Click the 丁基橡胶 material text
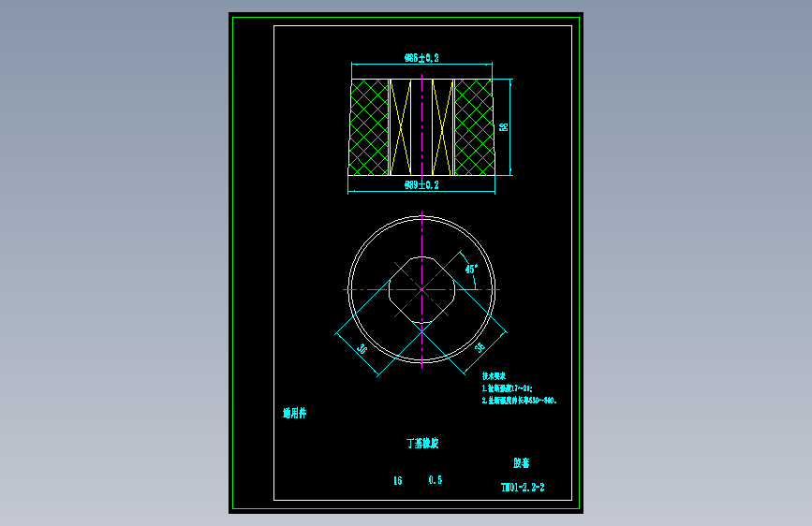The width and height of the screenshot is (812, 526). (x=422, y=443)
